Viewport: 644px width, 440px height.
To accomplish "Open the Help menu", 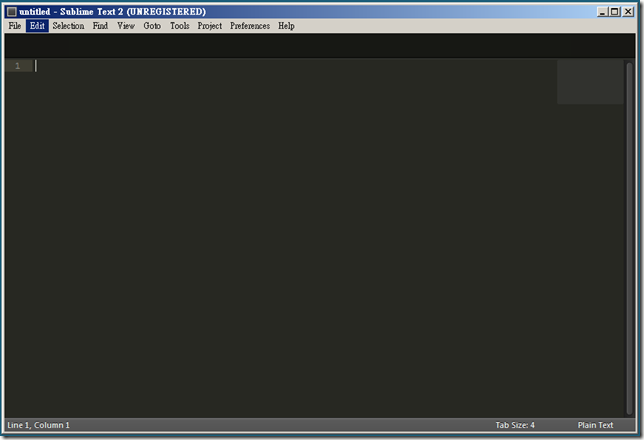I will [x=286, y=26].
